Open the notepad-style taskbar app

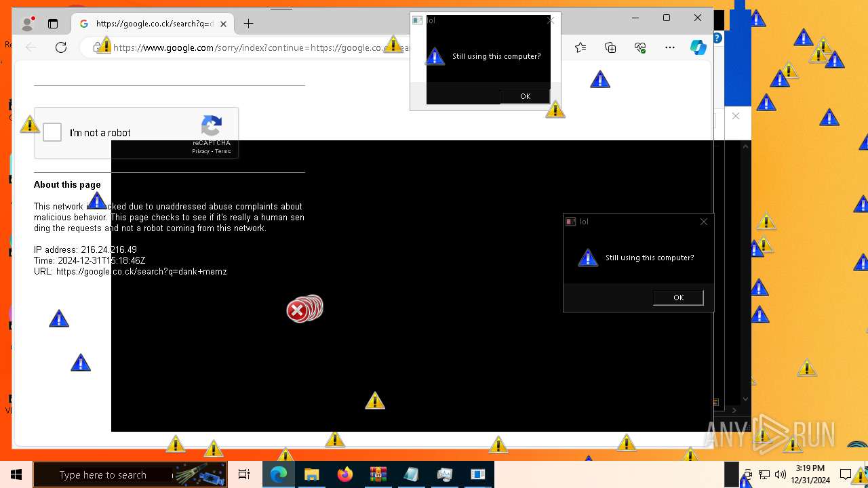411,474
